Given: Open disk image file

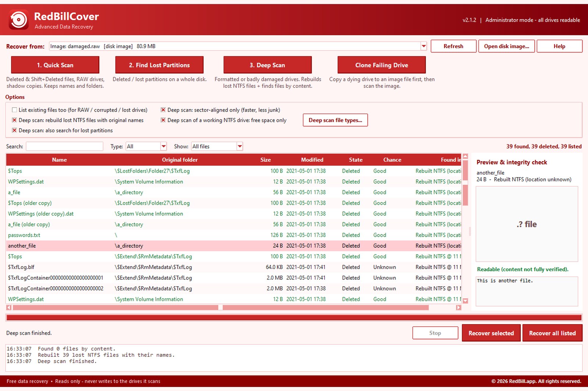Looking at the screenshot, I should [x=506, y=46].
